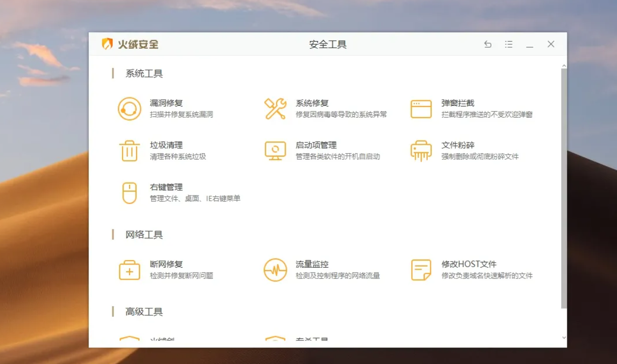Image resolution: width=617 pixels, height=364 pixels.
Task: Click the back arrow in title bar
Action: point(487,44)
